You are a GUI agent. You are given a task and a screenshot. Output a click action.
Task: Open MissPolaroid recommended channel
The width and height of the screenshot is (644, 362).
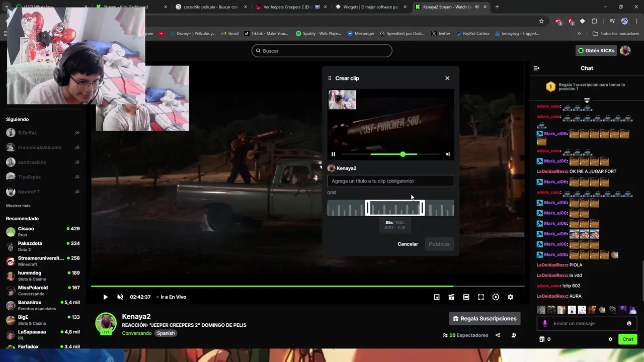[43, 291]
